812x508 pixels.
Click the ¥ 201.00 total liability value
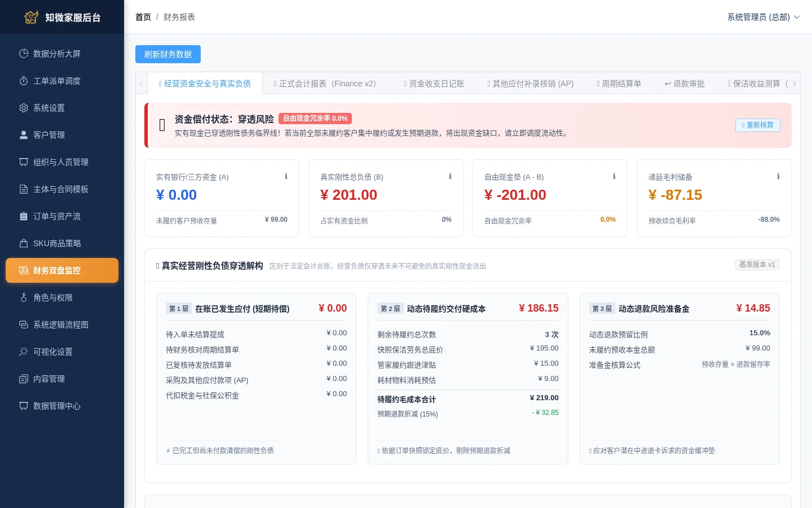[348, 195]
